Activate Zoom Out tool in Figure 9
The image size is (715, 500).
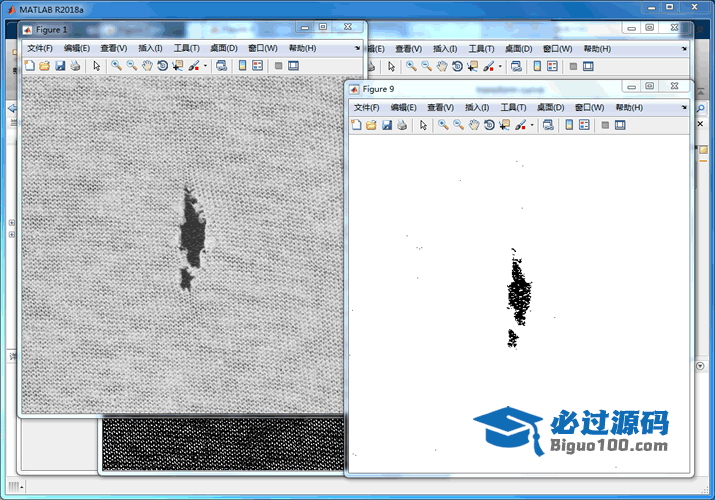click(x=459, y=125)
